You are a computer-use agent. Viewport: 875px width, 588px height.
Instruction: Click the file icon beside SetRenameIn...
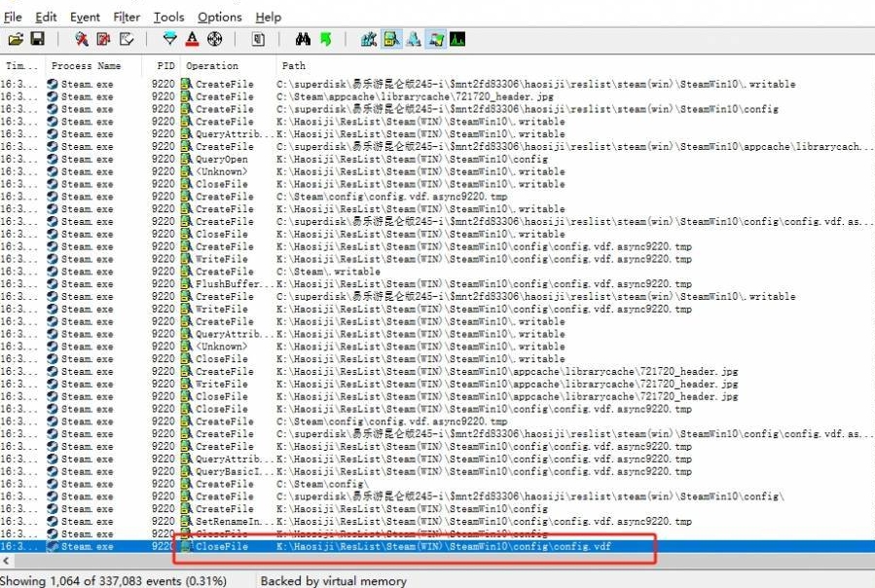point(186,521)
